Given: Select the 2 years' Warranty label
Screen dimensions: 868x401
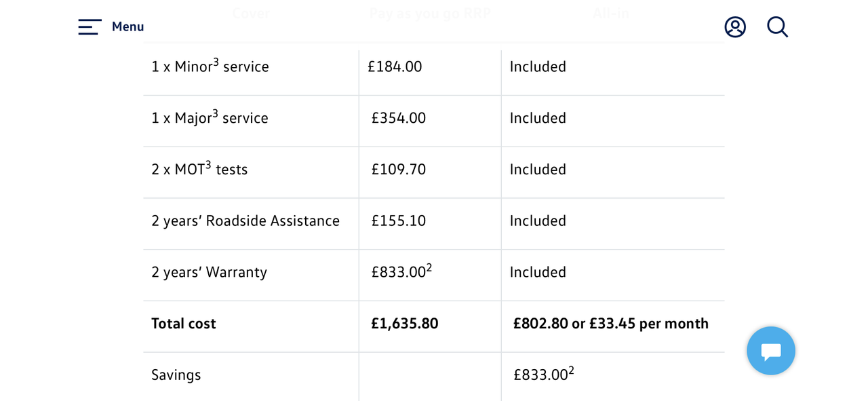Looking at the screenshot, I should tap(209, 273).
